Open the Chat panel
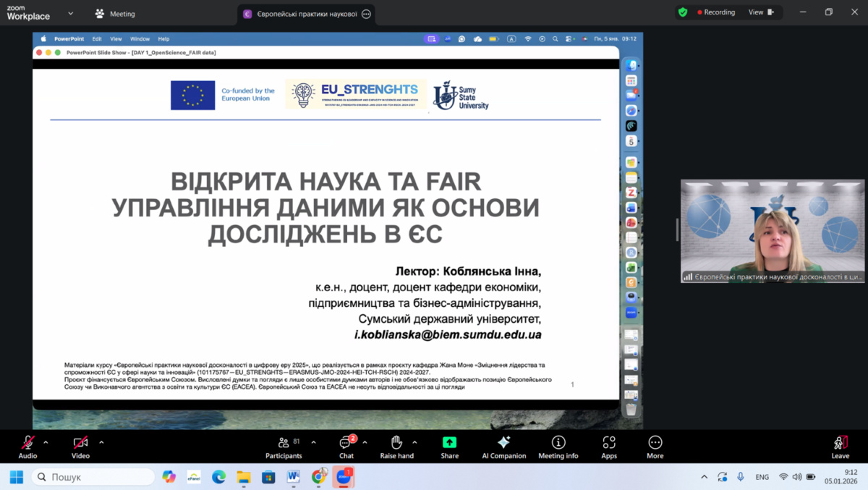The width and height of the screenshot is (868, 490). coord(346,446)
